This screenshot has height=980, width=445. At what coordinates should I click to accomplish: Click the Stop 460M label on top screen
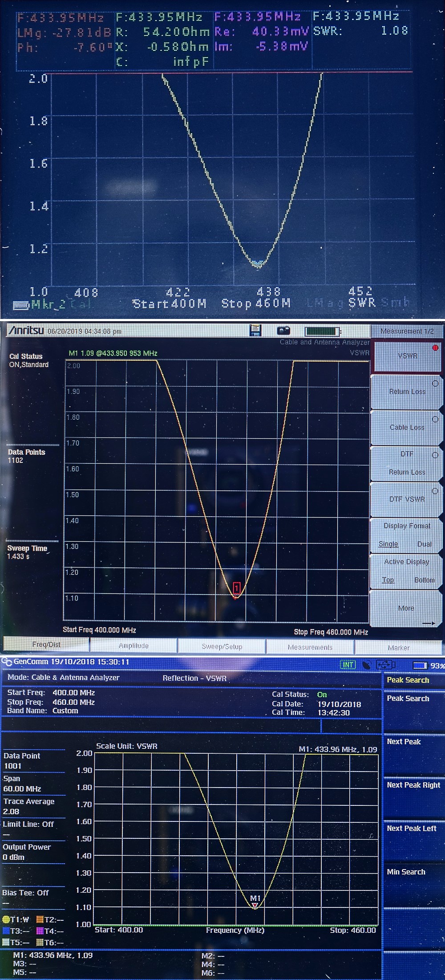tap(256, 304)
